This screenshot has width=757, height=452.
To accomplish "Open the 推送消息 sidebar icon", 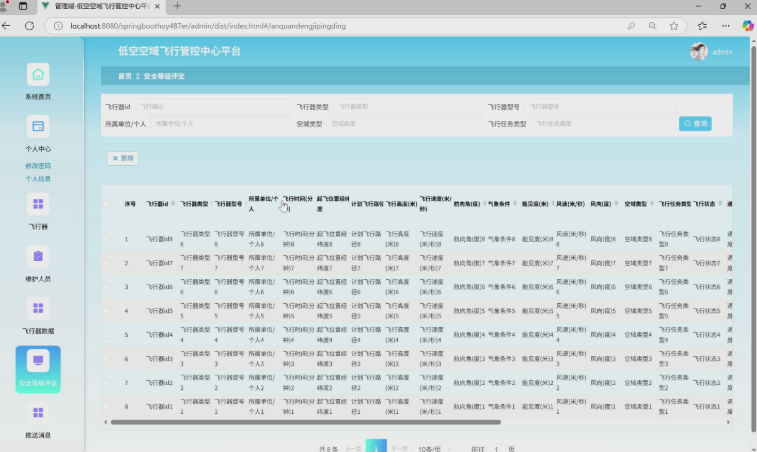I will [38, 413].
